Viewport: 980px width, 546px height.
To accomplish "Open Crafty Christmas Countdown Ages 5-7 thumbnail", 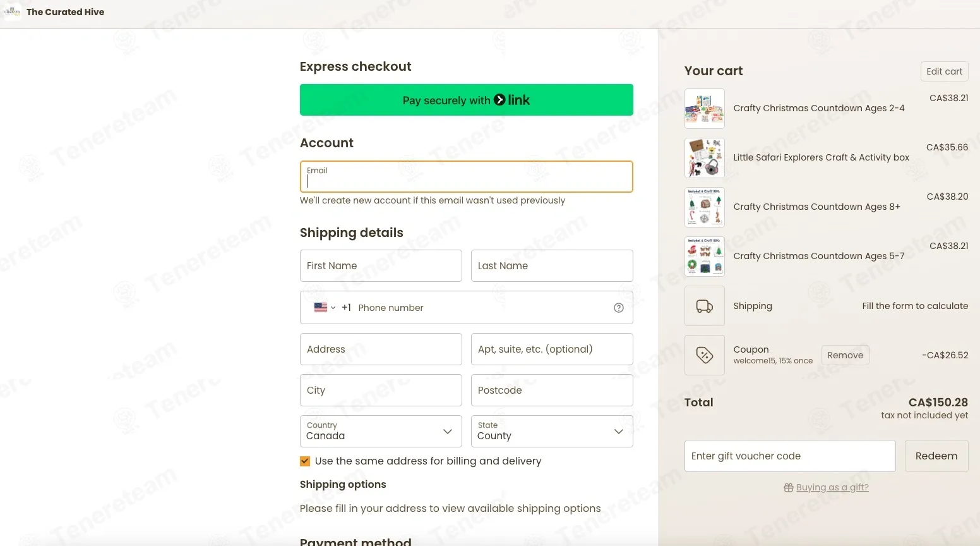I will tap(705, 257).
